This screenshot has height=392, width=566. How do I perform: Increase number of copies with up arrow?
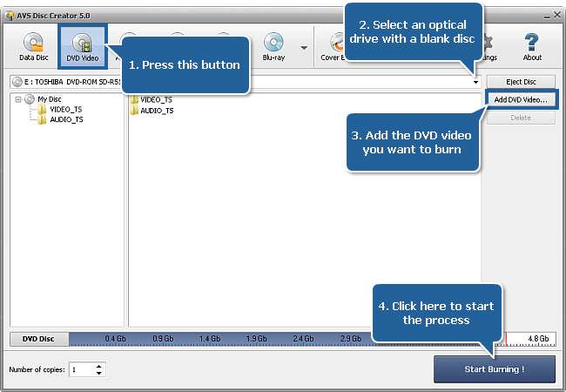tap(99, 367)
